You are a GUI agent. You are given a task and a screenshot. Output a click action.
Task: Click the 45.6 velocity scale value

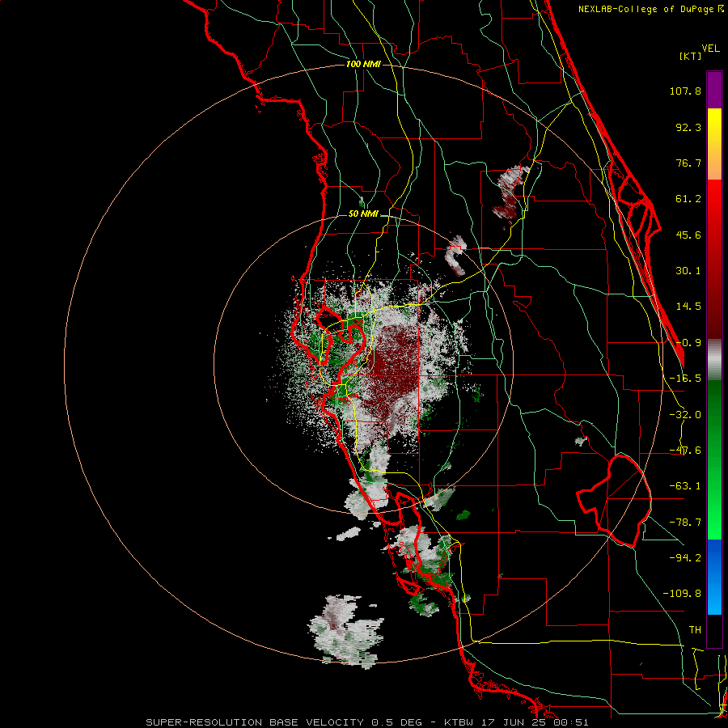pos(688,235)
